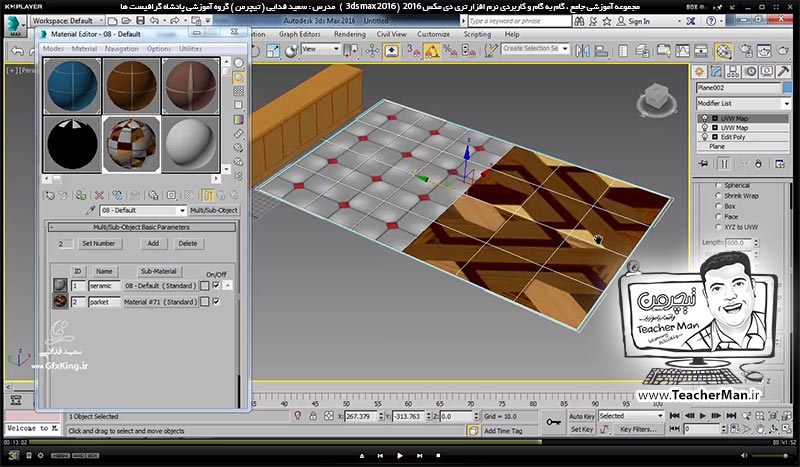Open Utilities menu in Material Editor
The width and height of the screenshot is (800, 467).
click(x=190, y=48)
